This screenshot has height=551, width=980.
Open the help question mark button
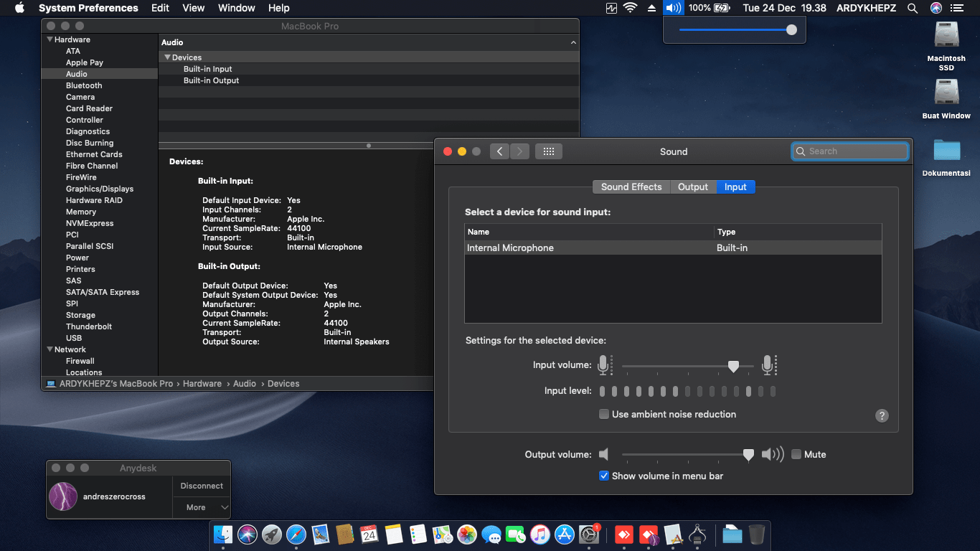coord(882,416)
